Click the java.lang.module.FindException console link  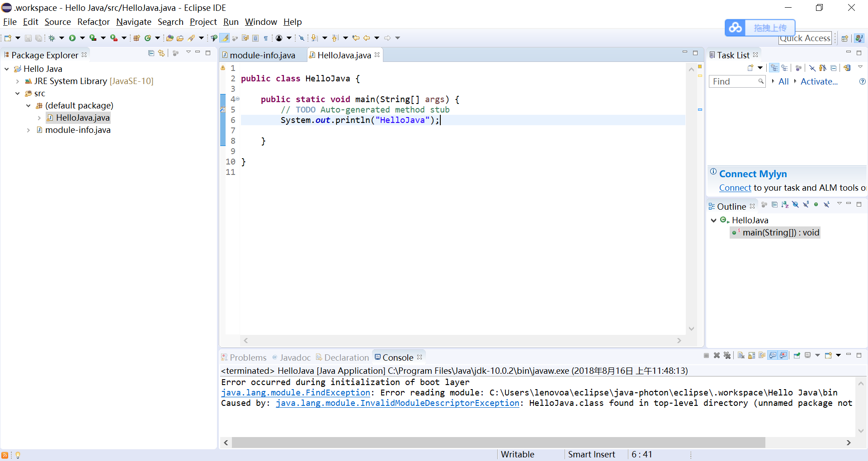[x=296, y=393]
